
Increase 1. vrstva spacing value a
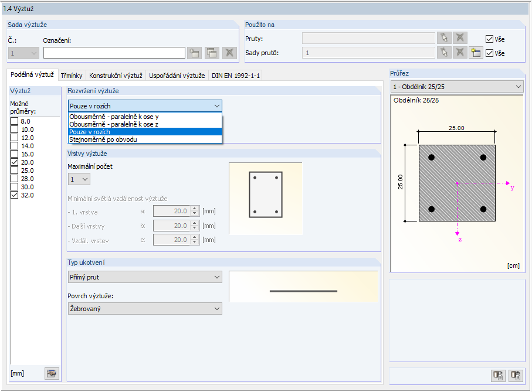[194, 209]
